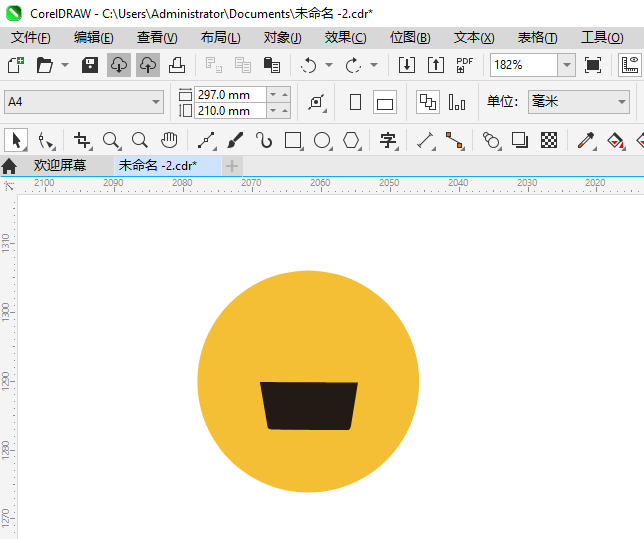Select the Polygon tool
644x539 pixels.
[x=352, y=141]
